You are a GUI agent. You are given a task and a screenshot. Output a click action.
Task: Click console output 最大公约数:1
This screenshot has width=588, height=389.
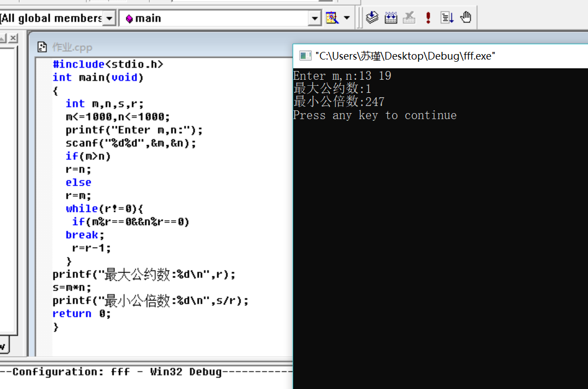(332, 89)
